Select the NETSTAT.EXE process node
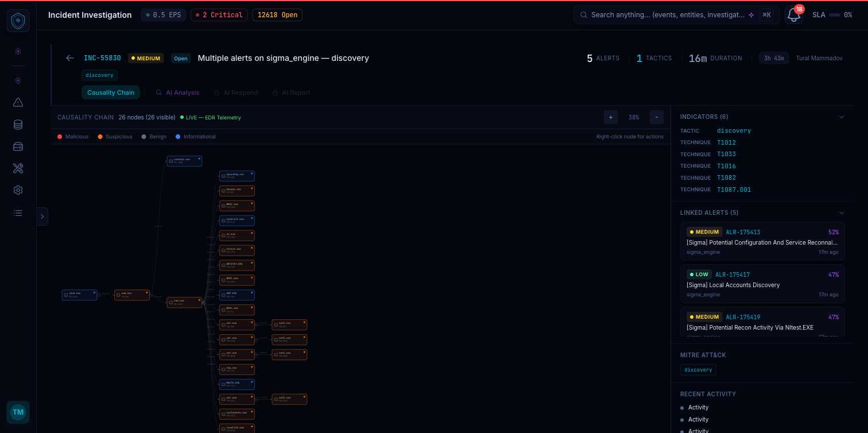Image resolution: width=868 pixels, height=433 pixels. (237, 265)
